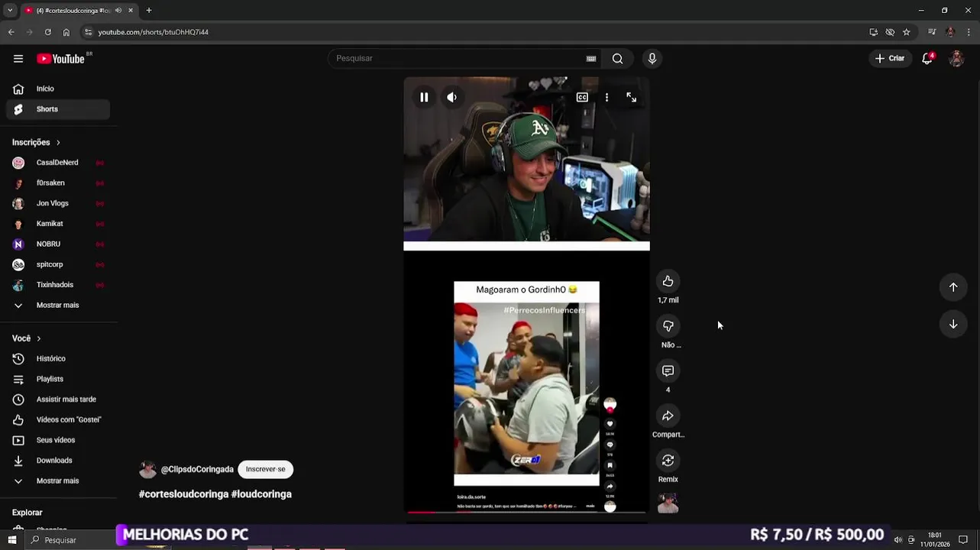The height and width of the screenshot is (550, 980).
Task: Like the Short with thumbs up
Action: point(668,281)
